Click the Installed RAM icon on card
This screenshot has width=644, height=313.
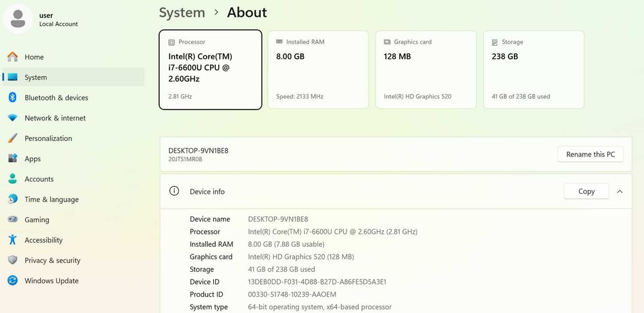(279, 42)
